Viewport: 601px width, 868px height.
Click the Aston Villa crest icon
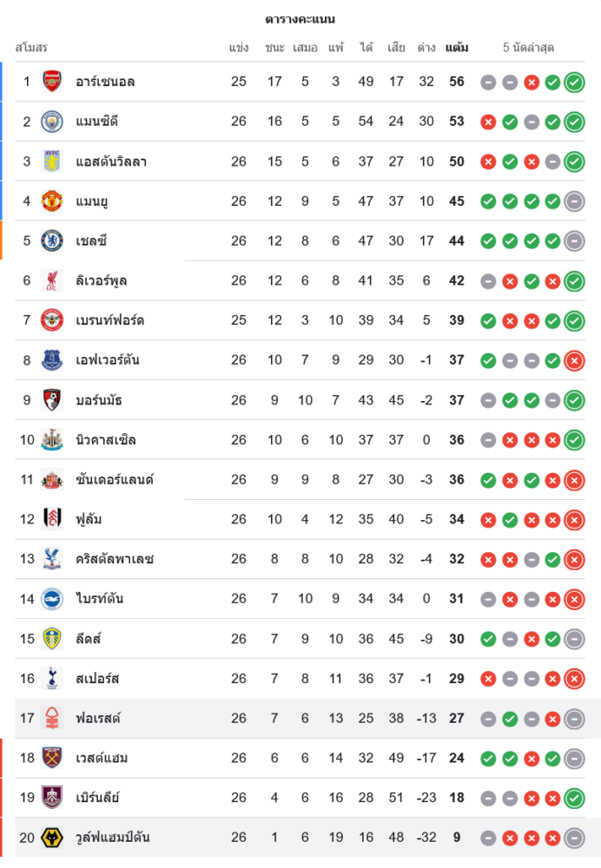pyautogui.click(x=53, y=161)
